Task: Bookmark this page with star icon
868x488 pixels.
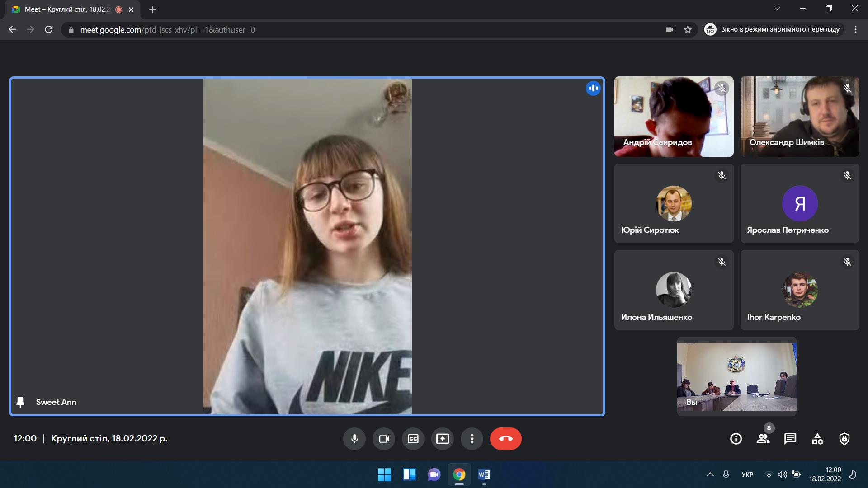Action: [x=688, y=30]
